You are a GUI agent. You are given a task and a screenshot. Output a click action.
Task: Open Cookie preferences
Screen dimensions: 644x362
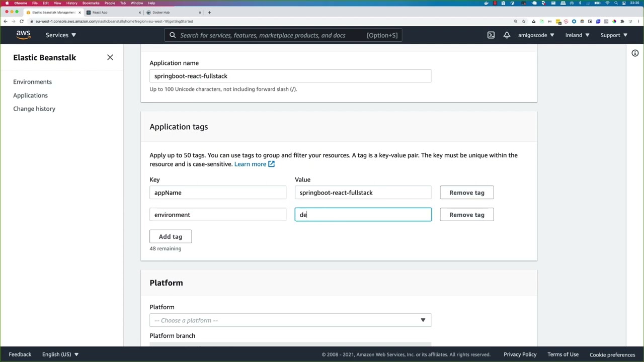pos(612,355)
